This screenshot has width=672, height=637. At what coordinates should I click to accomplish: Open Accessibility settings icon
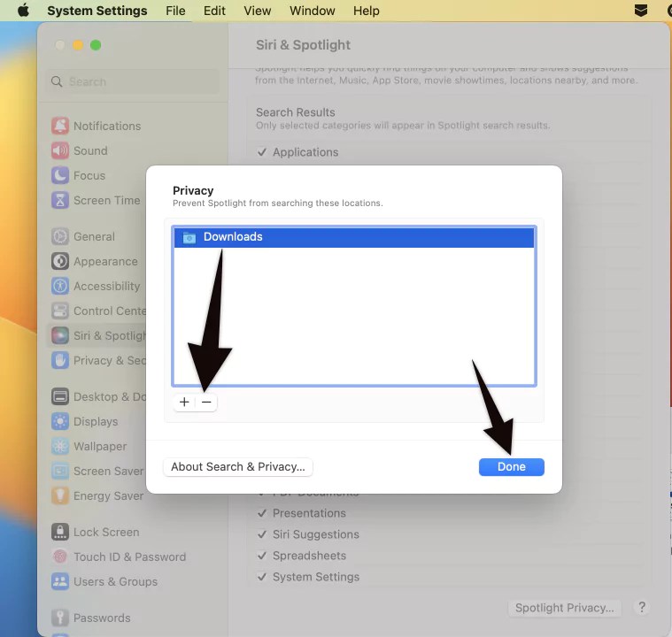coord(60,286)
